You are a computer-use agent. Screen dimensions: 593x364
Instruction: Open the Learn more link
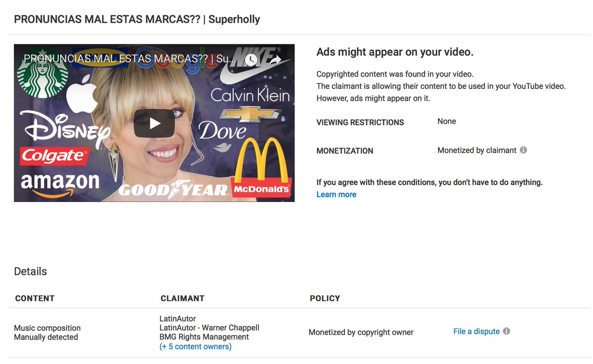coord(336,195)
